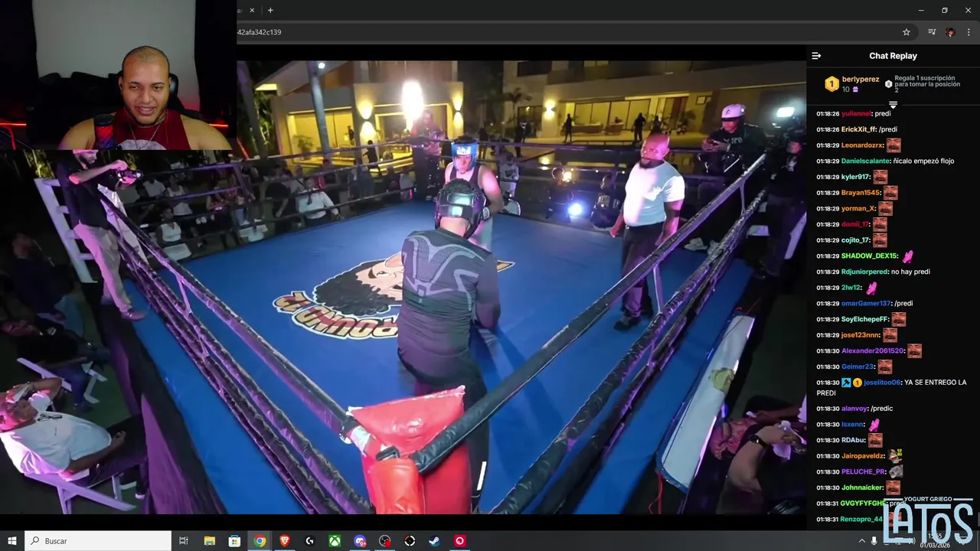Open Rdjuniorpered's username in chat
The height and width of the screenshot is (551, 980).
point(864,272)
